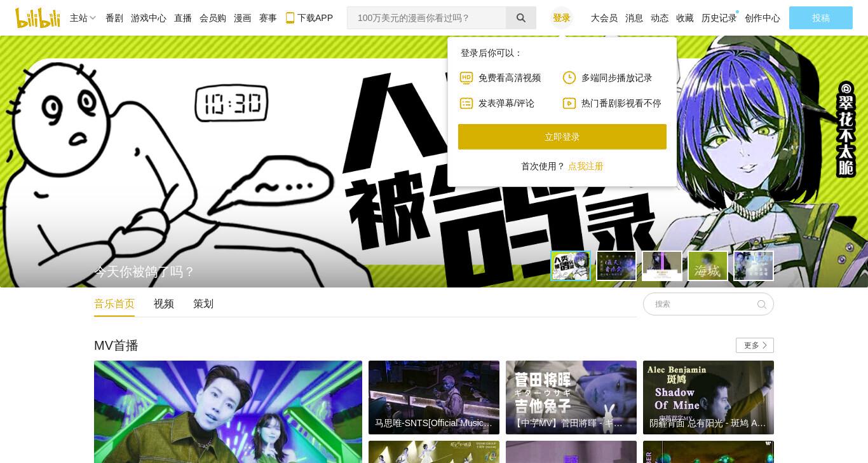Screen dimensions: 868x463
Task: Open the 菅田將暉 吉他兔子 video card
Action: pos(571,397)
